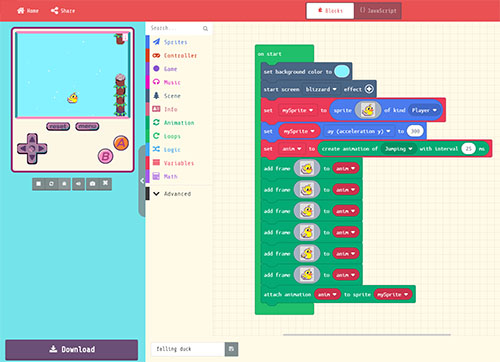Edit the second add frame duck image
The width and height of the screenshot is (500, 362).
tap(307, 190)
